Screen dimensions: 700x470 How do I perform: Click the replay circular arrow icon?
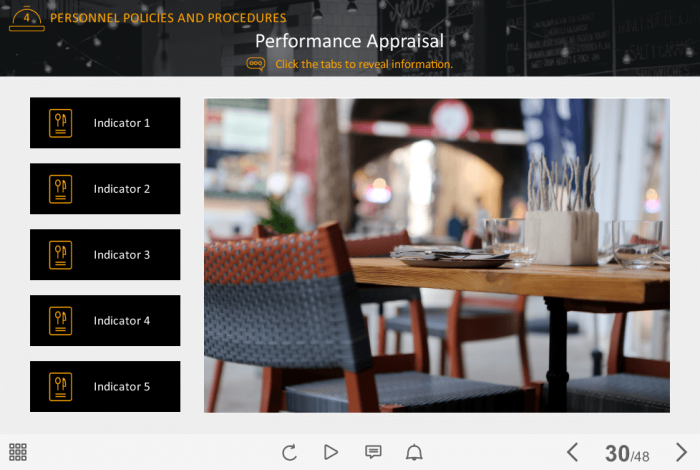coord(289,453)
